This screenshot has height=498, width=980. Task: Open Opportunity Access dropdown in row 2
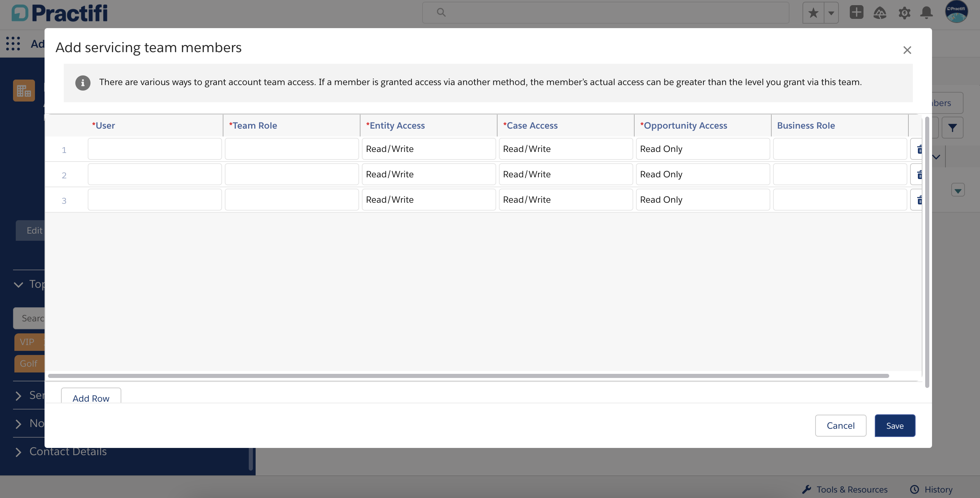coord(703,174)
